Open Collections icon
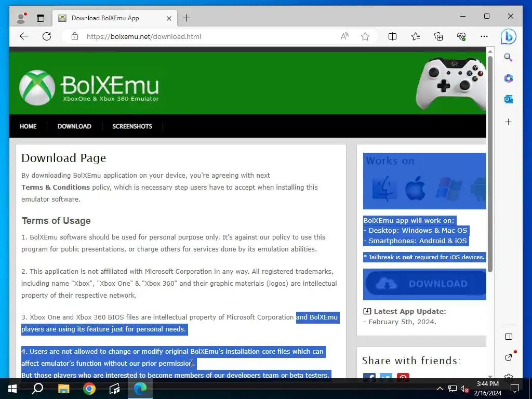The height and width of the screenshot is (399, 532). pos(438,36)
